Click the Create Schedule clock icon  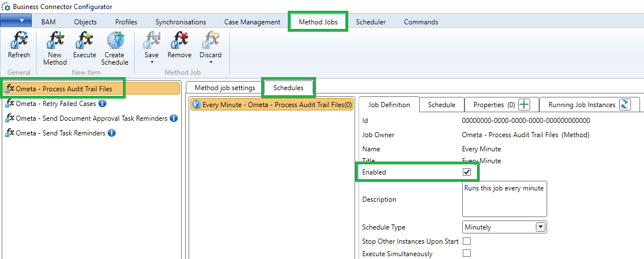pos(114,40)
